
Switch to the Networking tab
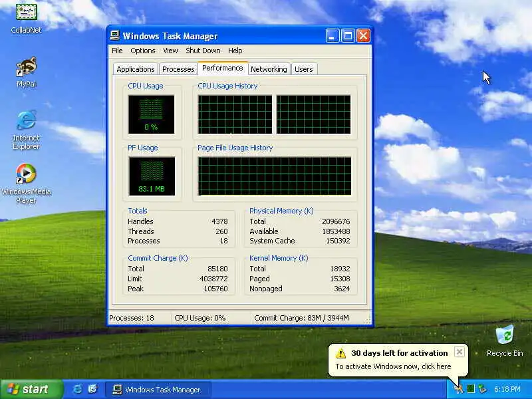click(269, 69)
